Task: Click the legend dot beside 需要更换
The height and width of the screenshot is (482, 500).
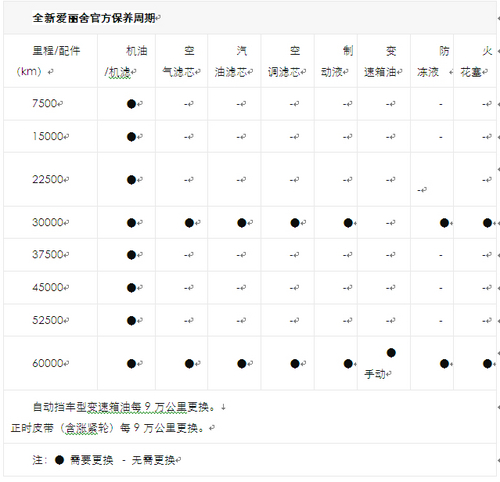Action: (x=59, y=460)
